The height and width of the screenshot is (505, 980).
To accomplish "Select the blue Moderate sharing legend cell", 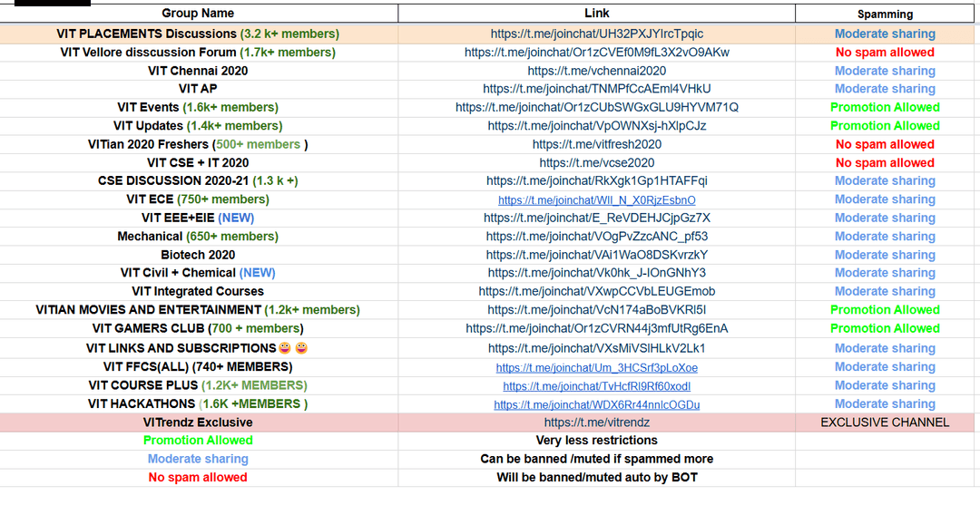I will [x=198, y=459].
